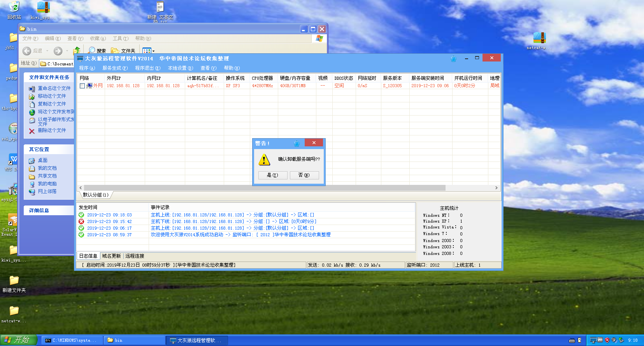The height and width of the screenshot is (346, 644).
Task: Confirm with the 是(Y) button
Action: (273, 175)
